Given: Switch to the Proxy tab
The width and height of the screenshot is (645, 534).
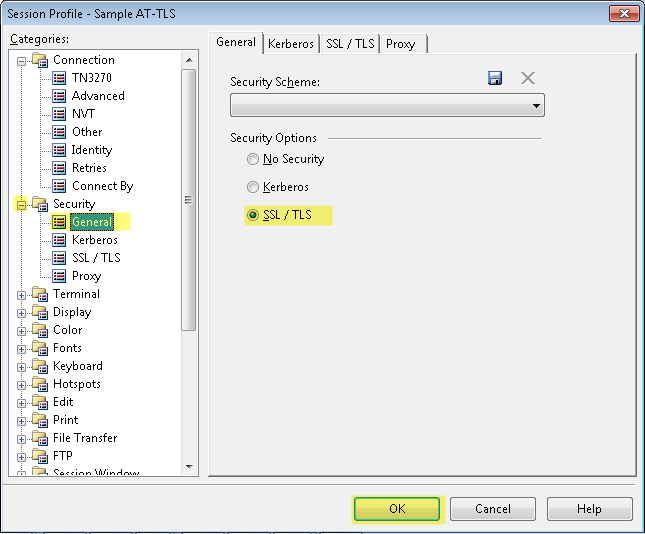Looking at the screenshot, I should [x=401, y=43].
